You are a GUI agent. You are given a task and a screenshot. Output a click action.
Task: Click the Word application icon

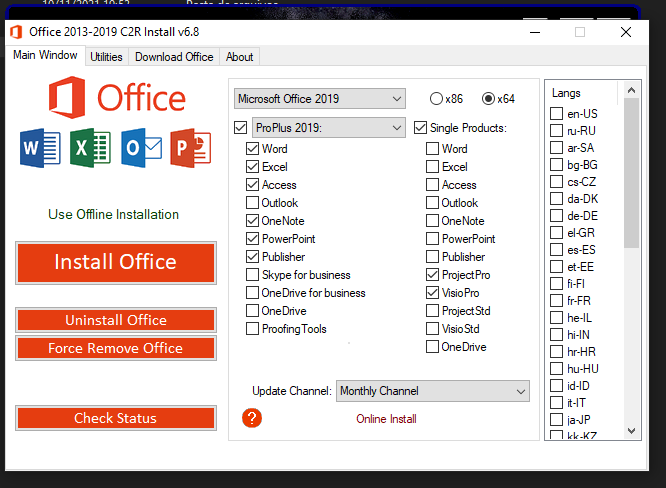coord(40,148)
